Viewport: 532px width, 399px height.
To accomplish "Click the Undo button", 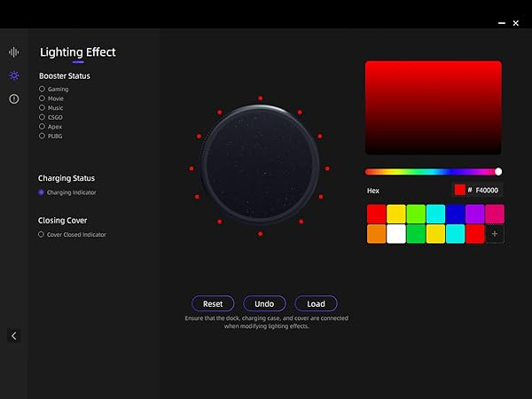I will [x=264, y=303].
